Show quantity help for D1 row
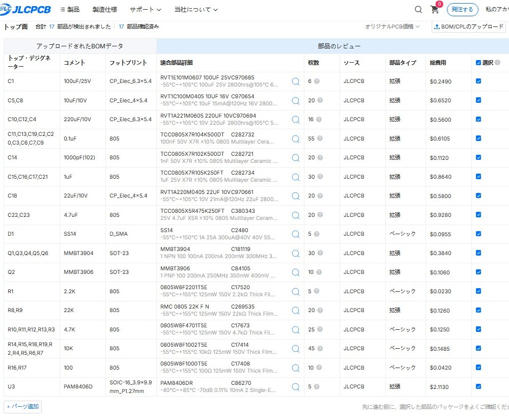 (317, 234)
